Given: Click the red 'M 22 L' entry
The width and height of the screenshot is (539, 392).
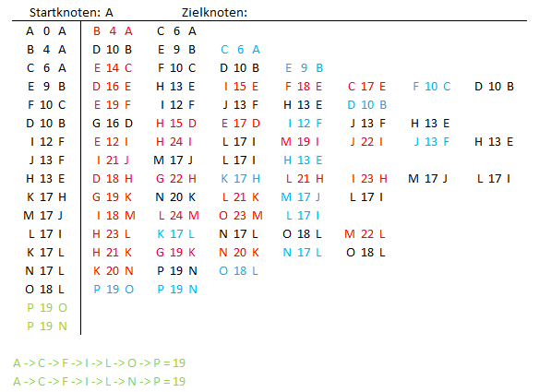Looking at the screenshot, I should (365, 234).
